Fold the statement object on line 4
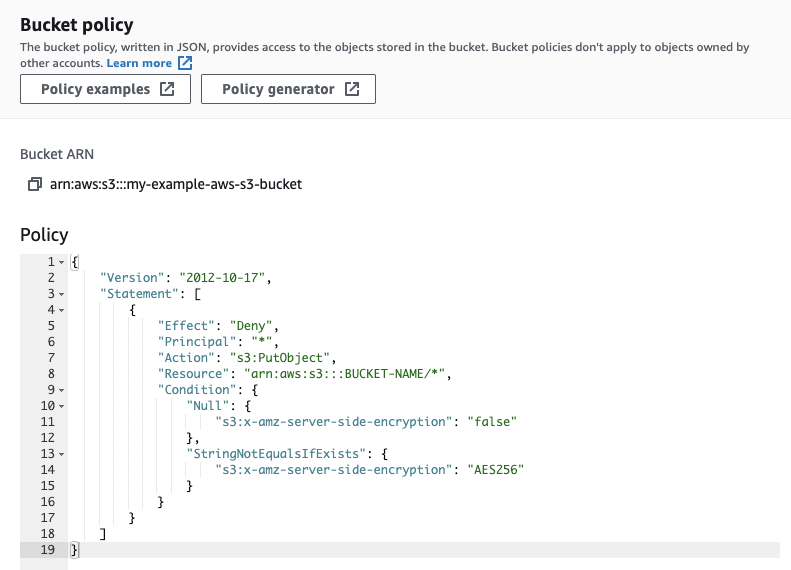The width and height of the screenshot is (791, 570). coord(61,310)
